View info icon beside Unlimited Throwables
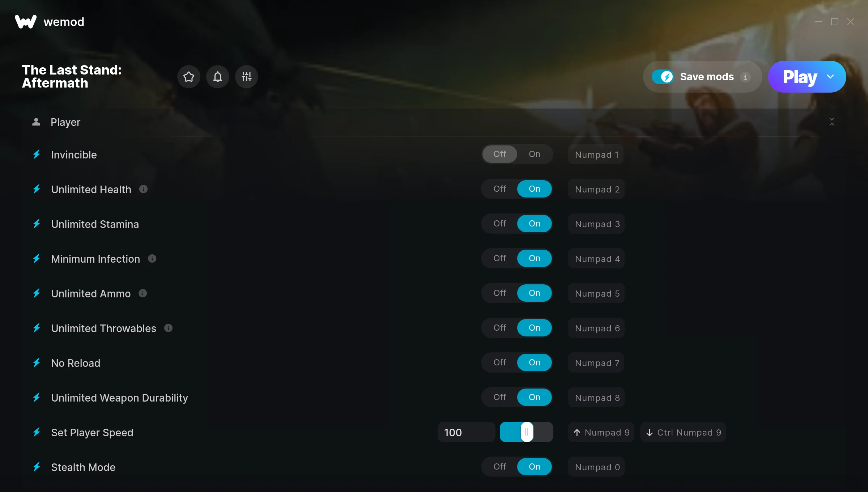This screenshot has height=492, width=868. [169, 328]
